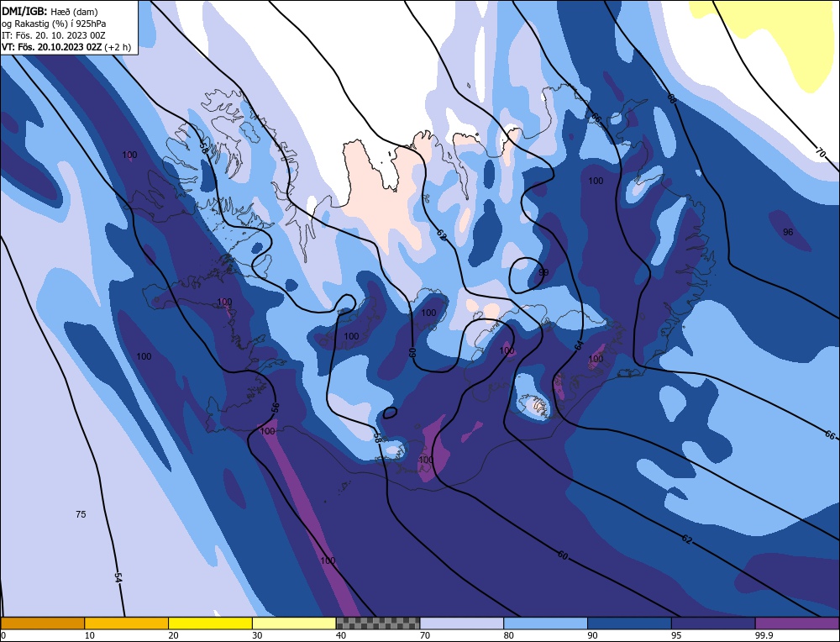Click the '64' contour line label
The width and height of the screenshot is (840, 642).
tap(579, 345)
